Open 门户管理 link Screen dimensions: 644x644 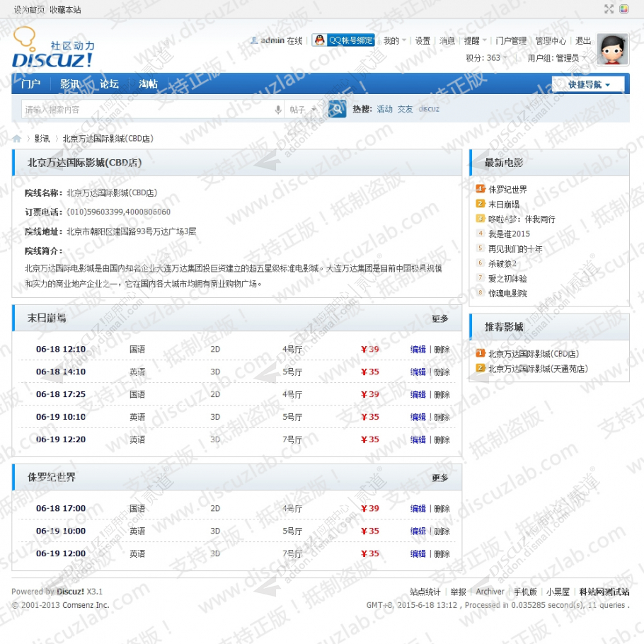[511, 40]
